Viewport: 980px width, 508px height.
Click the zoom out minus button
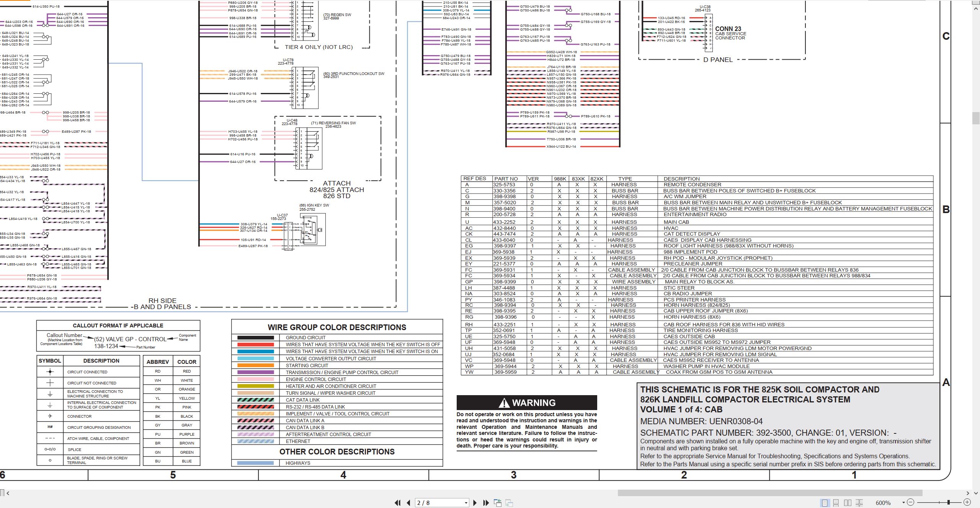pos(911,502)
